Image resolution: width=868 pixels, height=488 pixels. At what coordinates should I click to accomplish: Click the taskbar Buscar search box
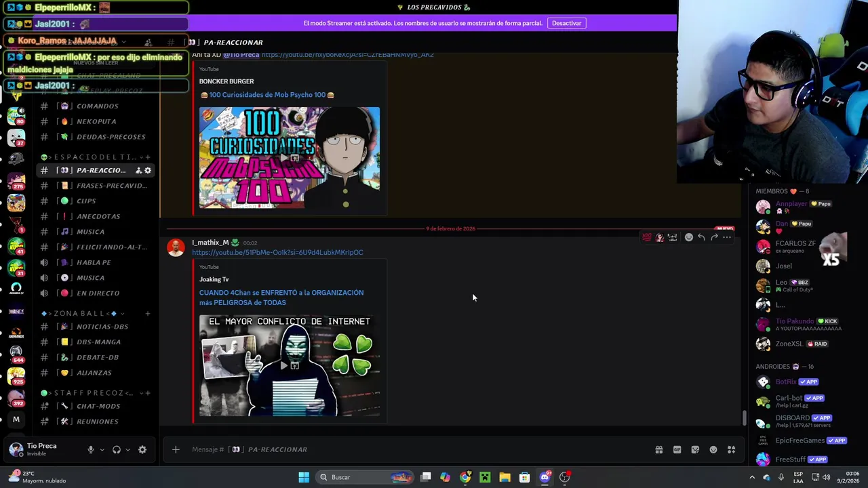click(365, 477)
